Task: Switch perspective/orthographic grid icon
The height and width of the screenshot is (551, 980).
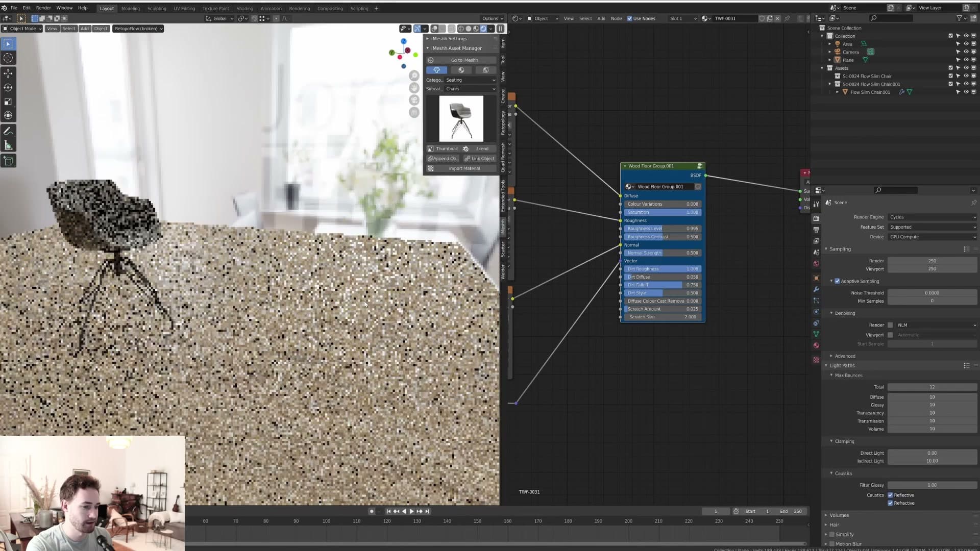Action: pyautogui.click(x=414, y=112)
